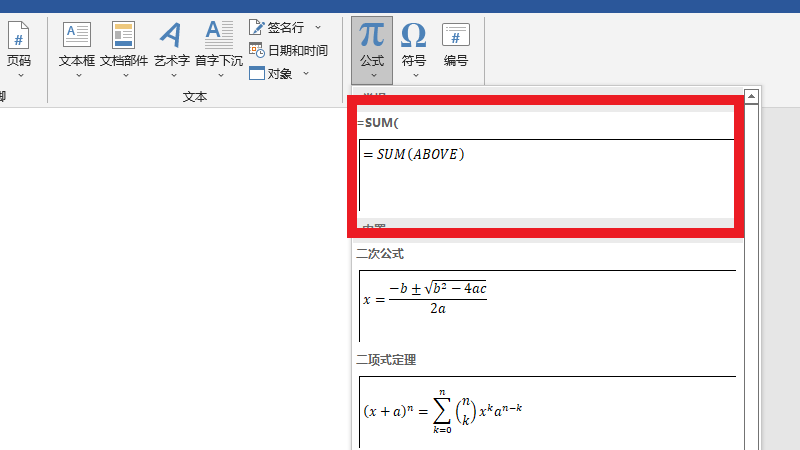
Task: Expand the 对象 dropdown arrow
Action: click(306, 73)
